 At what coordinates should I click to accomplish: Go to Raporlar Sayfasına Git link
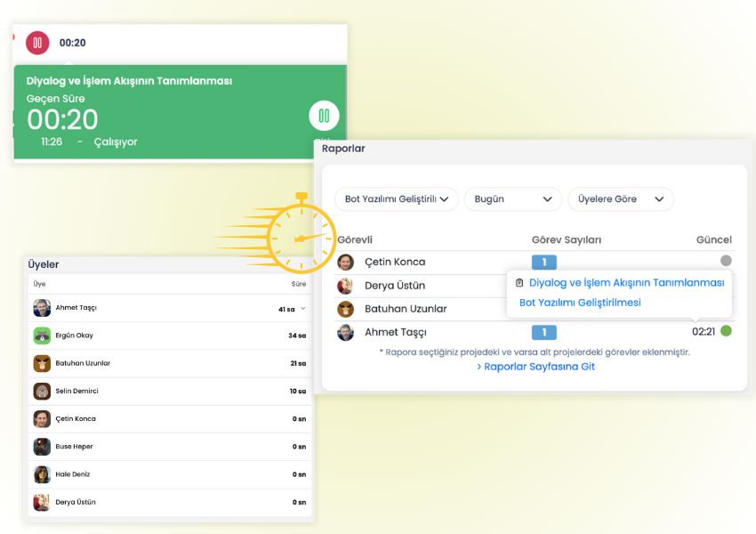point(535,367)
